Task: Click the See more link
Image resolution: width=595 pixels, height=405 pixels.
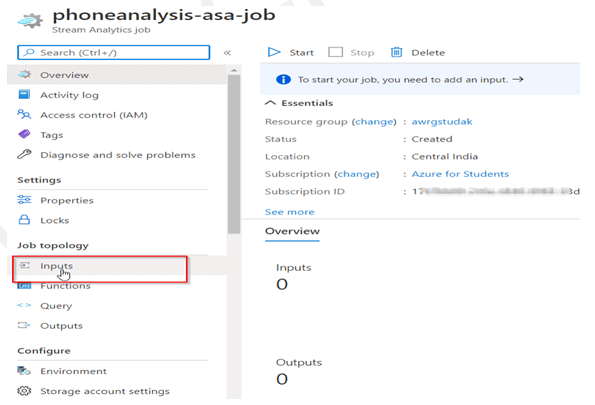Action: (290, 212)
